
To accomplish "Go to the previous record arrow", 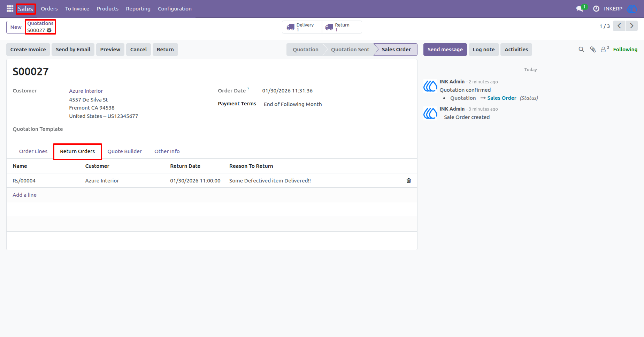I will 619,26.
